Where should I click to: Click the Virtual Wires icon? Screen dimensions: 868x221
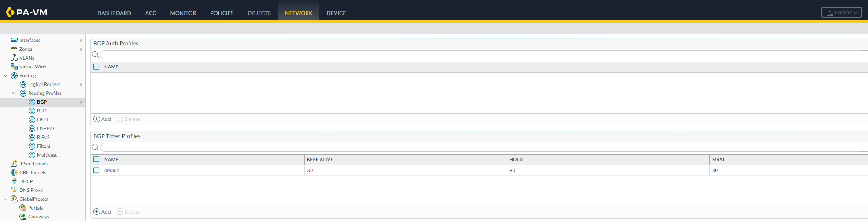coord(14,67)
